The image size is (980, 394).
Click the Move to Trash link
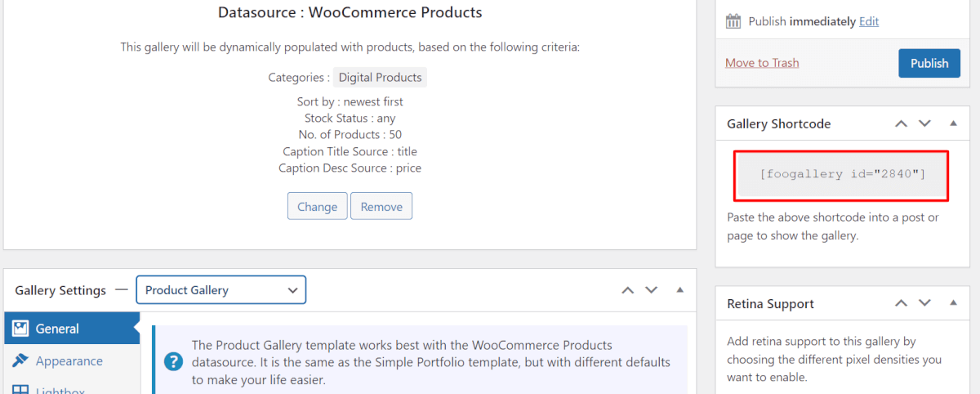click(x=762, y=63)
